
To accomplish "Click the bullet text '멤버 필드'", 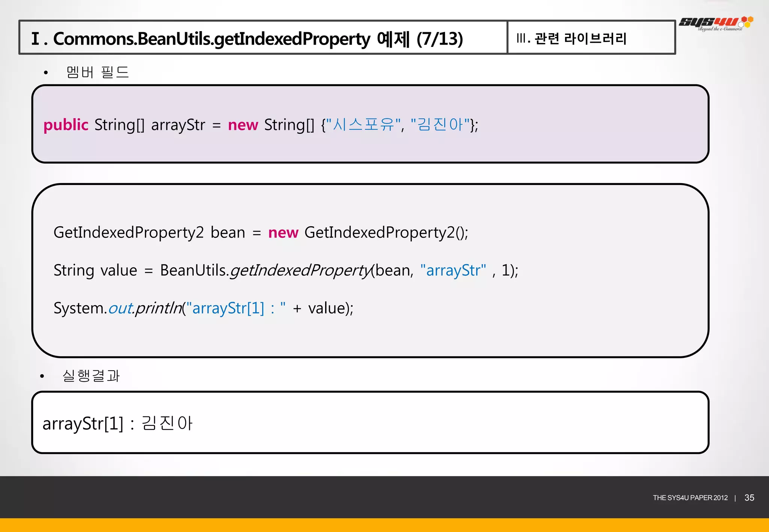I will pos(98,72).
